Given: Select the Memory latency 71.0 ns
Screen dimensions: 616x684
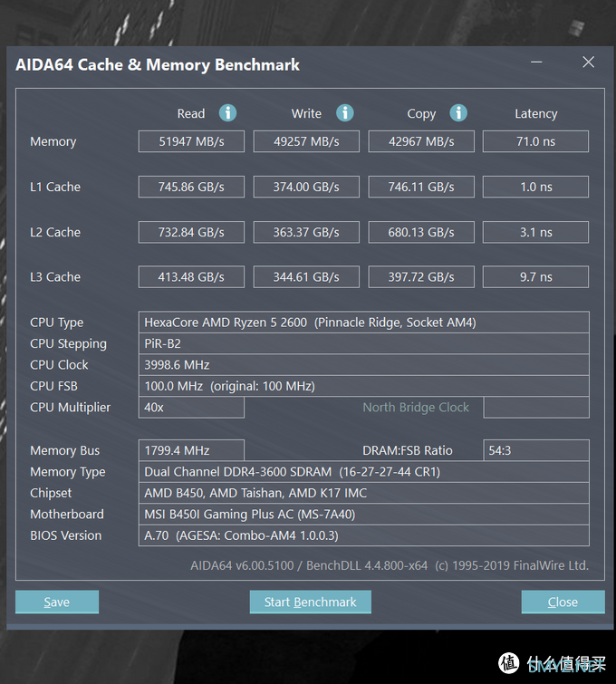Looking at the screenshot, I should tap(535, 141).
